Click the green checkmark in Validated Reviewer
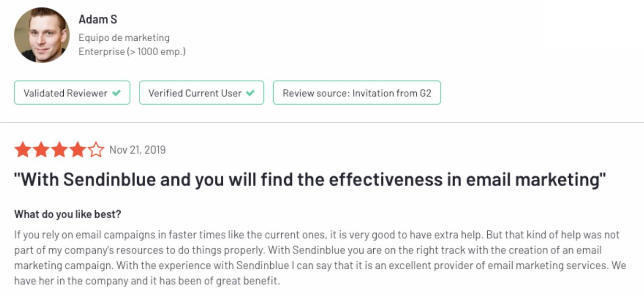The image size is (644, 299). (116, 93)
